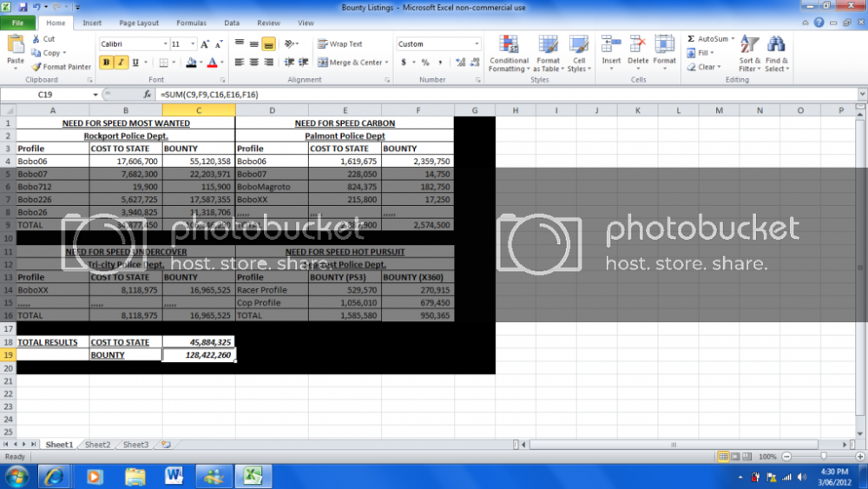Toggle Bottom Align vertical alignment
Viewport: 868px width, 489px height.
(x=268, y=43)
